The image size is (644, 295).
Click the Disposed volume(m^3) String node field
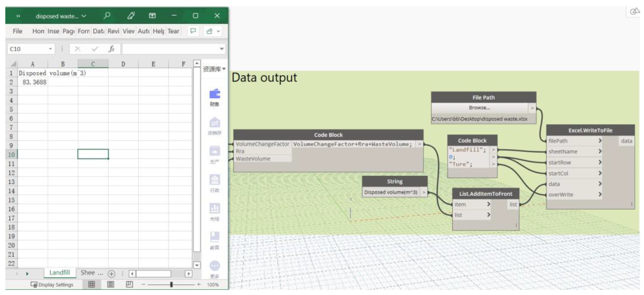[x=391, y=192]
